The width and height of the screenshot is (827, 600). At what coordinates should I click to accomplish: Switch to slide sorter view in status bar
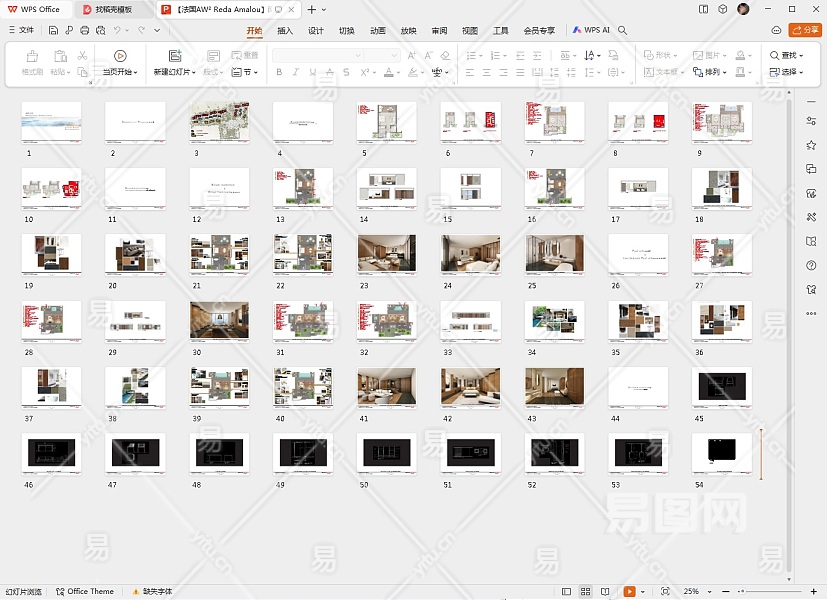[x=586, y=592]
